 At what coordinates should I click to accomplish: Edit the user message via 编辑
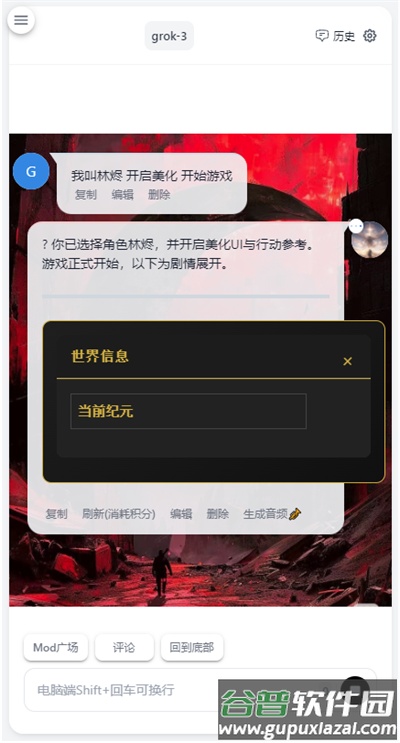(122, 195)
